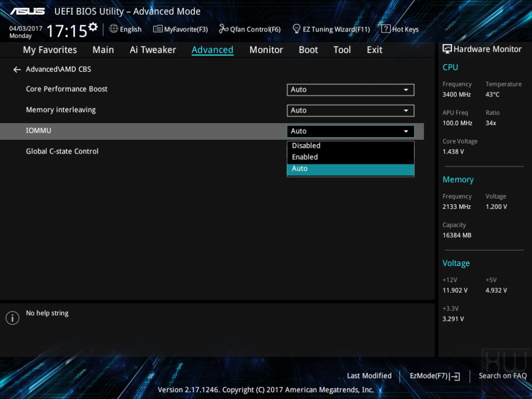This screenshot has width=532, height=399.
Task: Click Last Modified at bottom
Action: (x=369, y=375)
